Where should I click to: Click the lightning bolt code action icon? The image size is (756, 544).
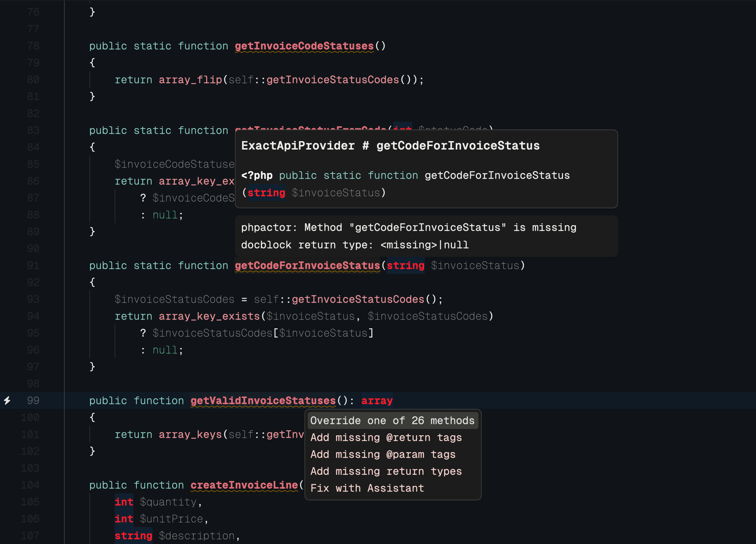click(x=7, y=400)
